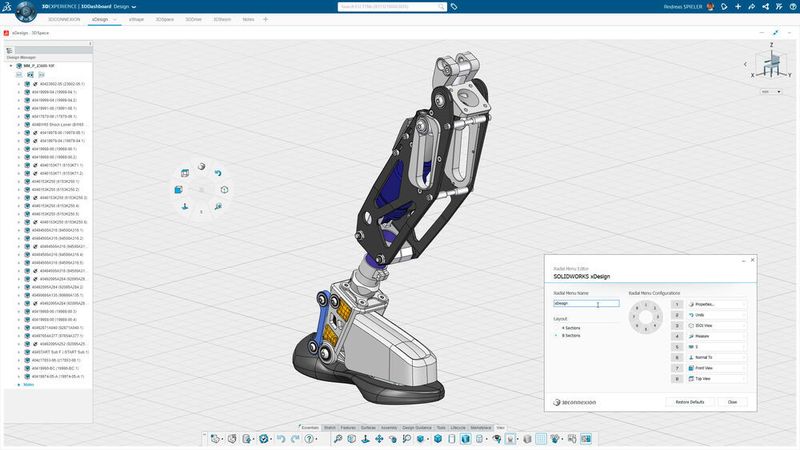
Task: Open the Andreas SPIELER user profile
Action: (683, 7)
